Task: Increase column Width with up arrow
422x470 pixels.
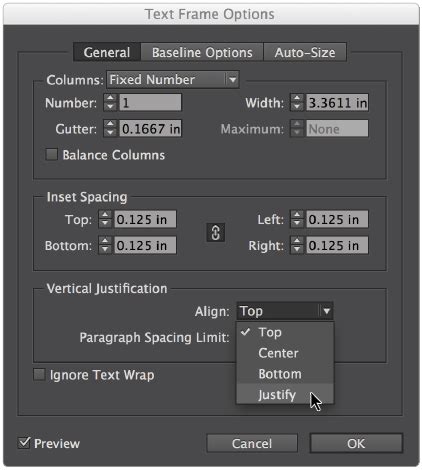Action: click(296, 98)
